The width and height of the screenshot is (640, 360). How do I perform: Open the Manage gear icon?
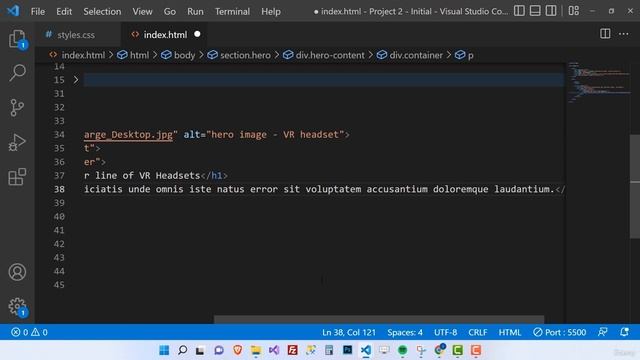[17, 307]
